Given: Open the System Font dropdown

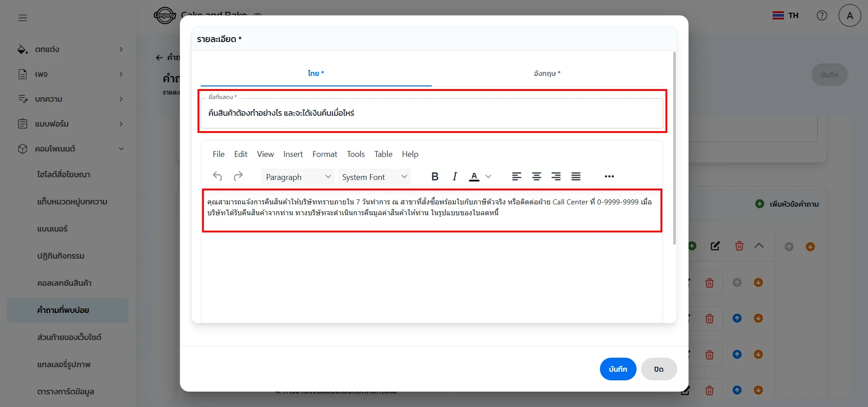Looking at the screenshot, I should coord(374,177).
